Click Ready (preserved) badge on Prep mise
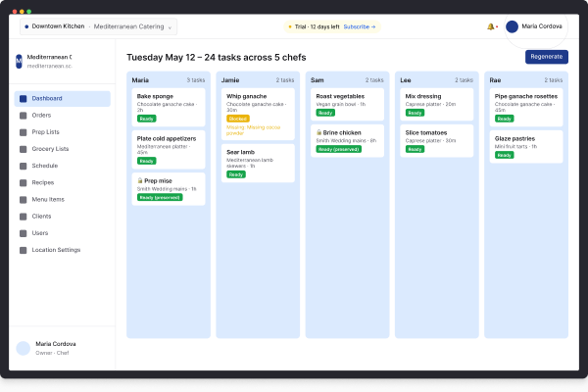This screenshot has height=392, width=588. point(160,197)
